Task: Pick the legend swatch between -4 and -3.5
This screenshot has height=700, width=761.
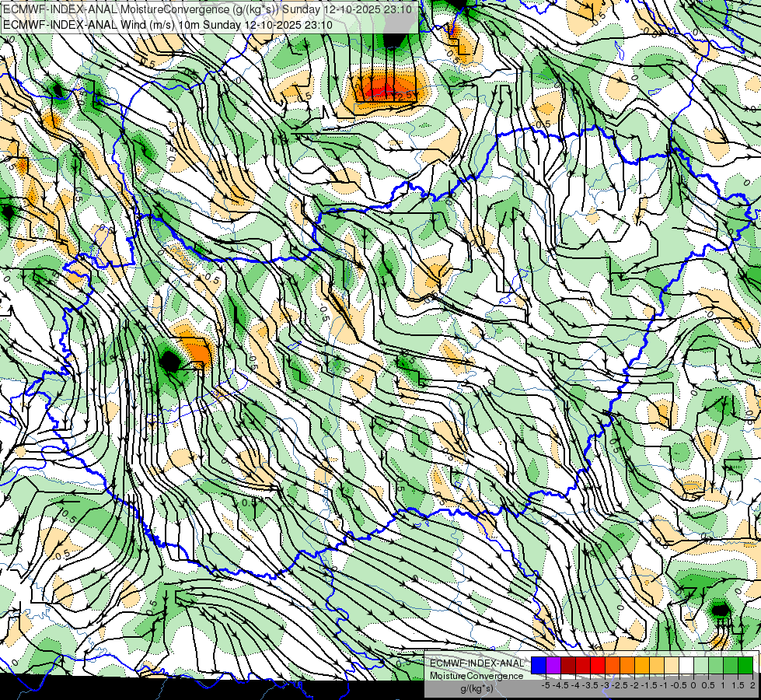Action: click(583, 665)
